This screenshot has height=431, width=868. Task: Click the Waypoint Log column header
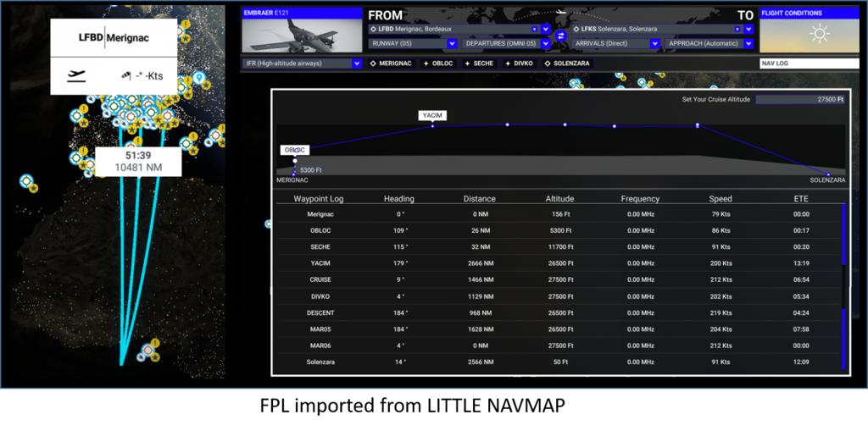click(319, 199)
